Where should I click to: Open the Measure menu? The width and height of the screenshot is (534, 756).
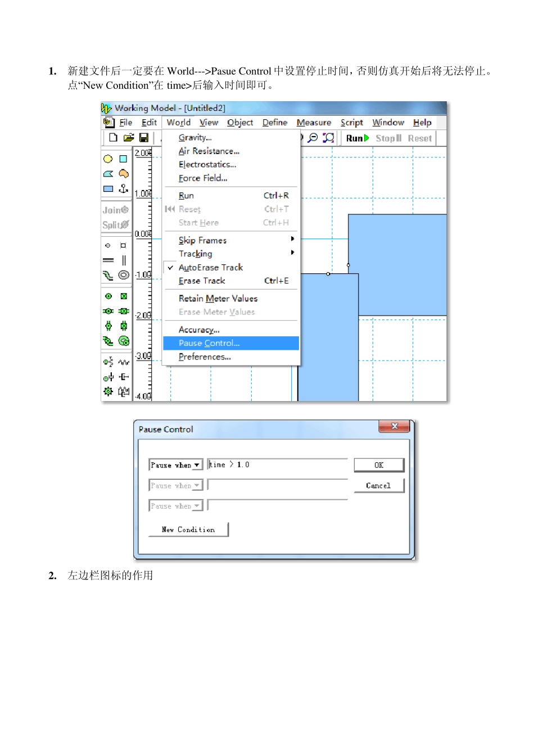[x=314, y=123]
